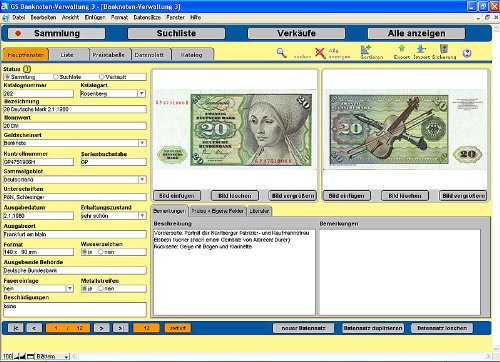This screenshot has height=362, width=500.
Task: Expand the Katalogart dropdown
Action: 142,94
